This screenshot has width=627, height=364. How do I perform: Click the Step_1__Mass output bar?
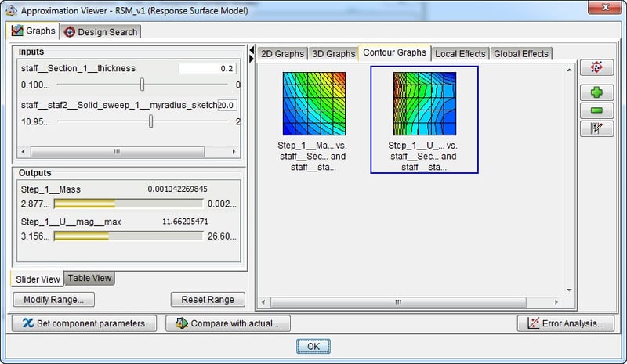click(x=129, y=204)
